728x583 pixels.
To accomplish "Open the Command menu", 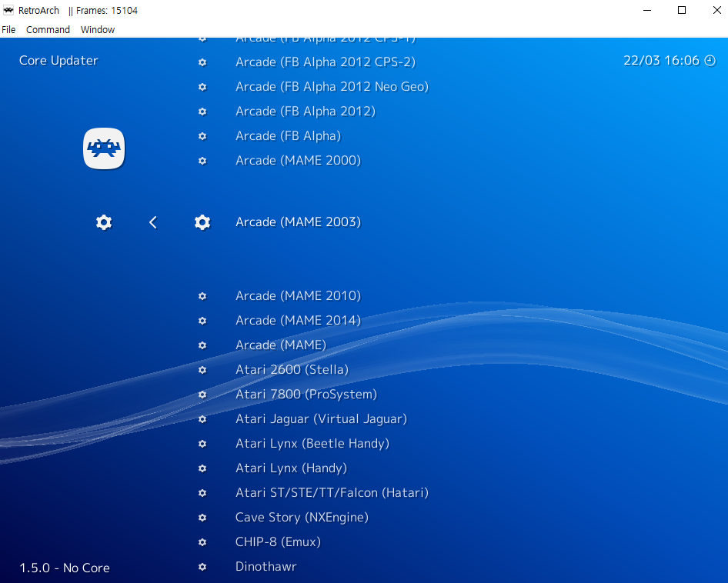I will click(48, 30).
